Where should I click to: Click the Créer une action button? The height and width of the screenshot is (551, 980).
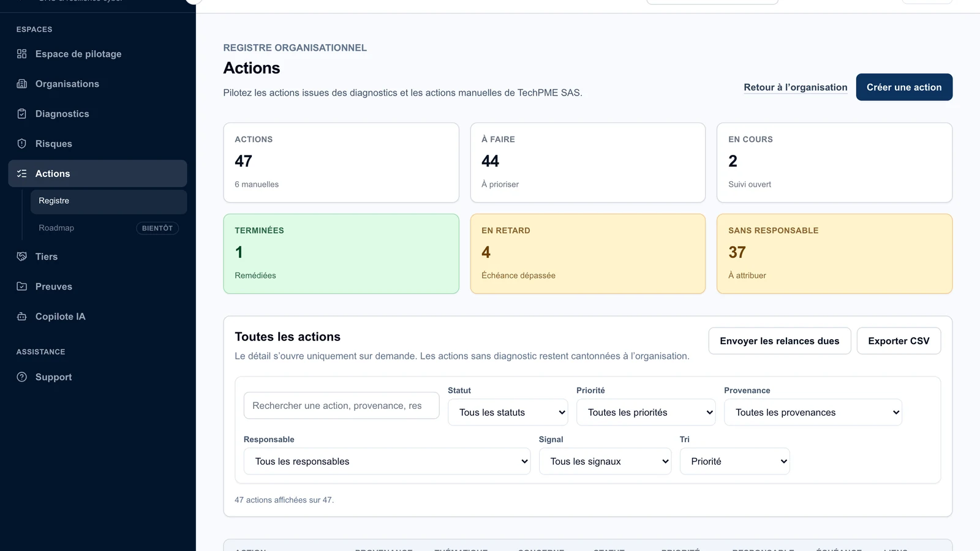(x=904, y=88)
